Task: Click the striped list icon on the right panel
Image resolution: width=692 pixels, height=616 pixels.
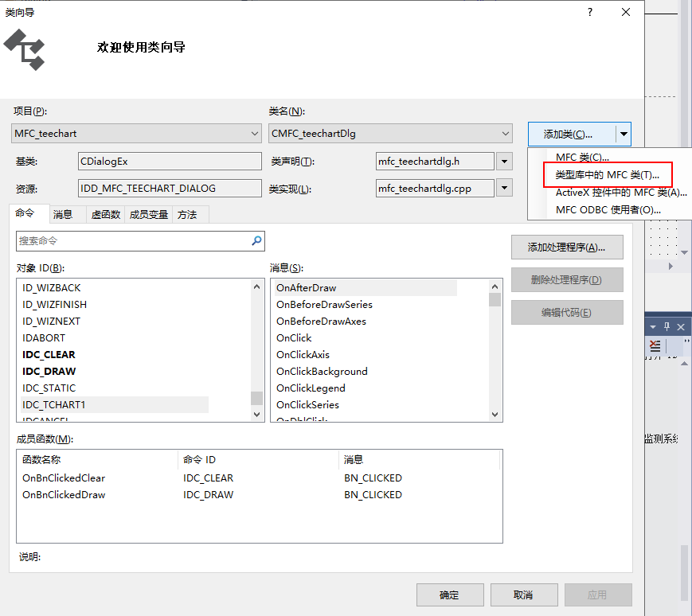Action: pos(655,345)
